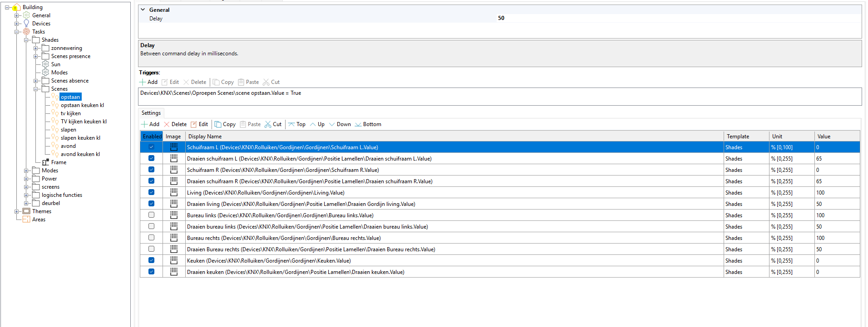868x327 pixels.
Task: Click the Add plus icon under Triggers
Action: coord(143,82)
